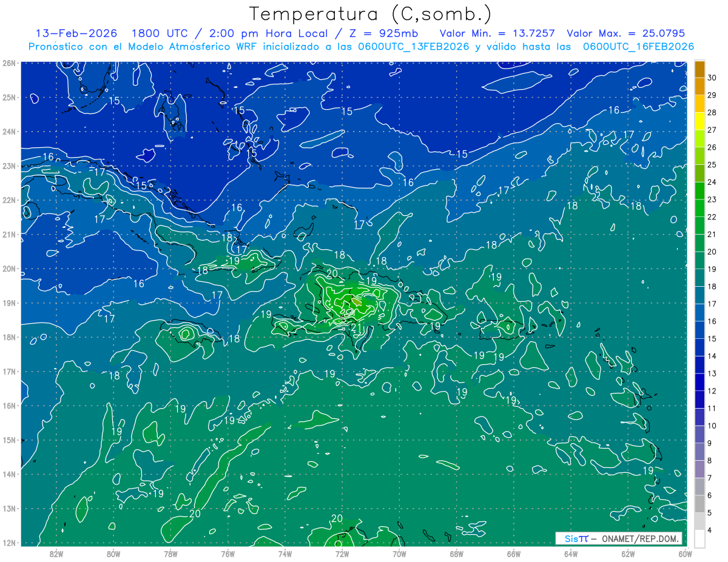This screenshot has height=562, width=728.
Task: Click the blue 'SisTT' logo text
Action: (576, 539)
